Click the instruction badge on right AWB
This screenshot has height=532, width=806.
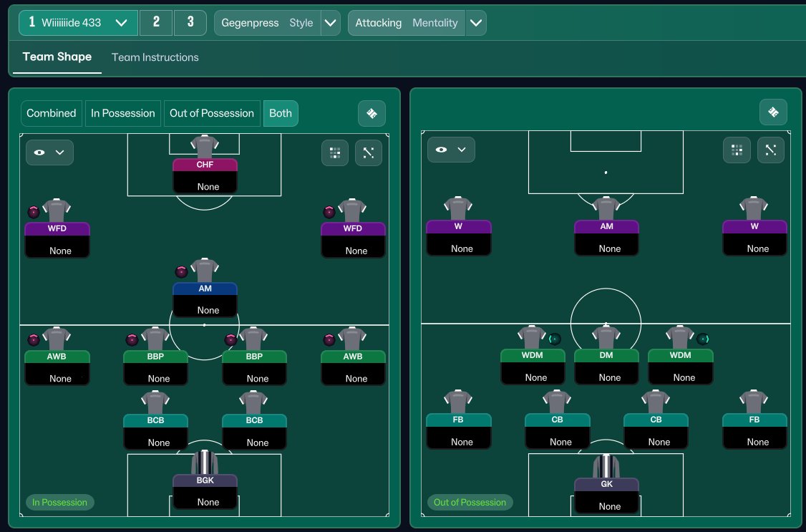[329, 339]
